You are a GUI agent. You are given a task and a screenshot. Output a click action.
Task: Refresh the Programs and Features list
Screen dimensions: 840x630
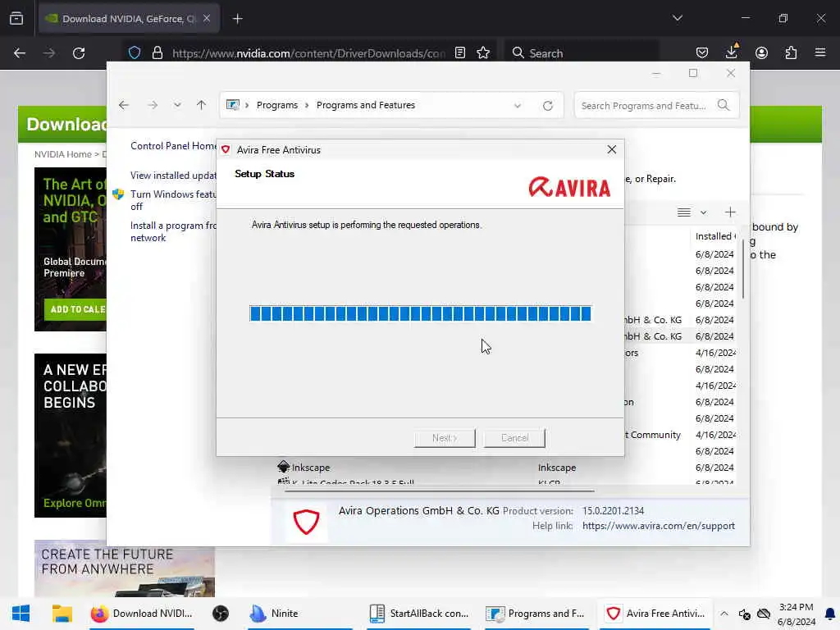click(547, 106)
